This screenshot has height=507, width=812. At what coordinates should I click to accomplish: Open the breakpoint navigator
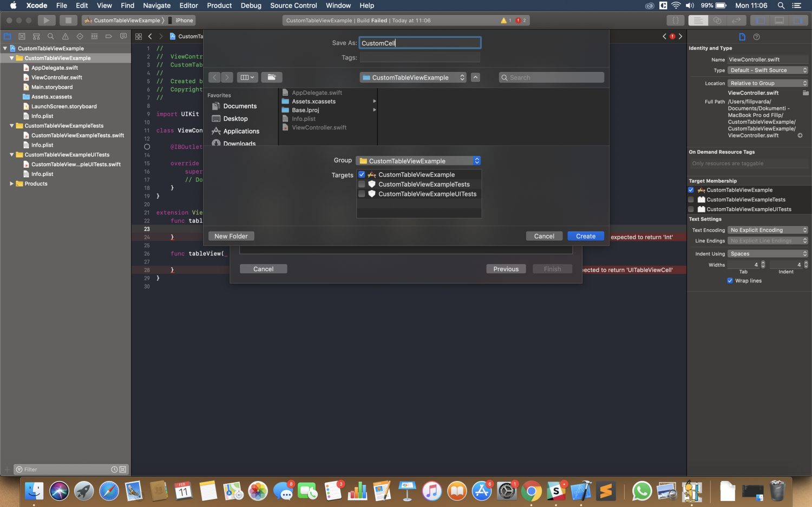(x=108, y=36)
